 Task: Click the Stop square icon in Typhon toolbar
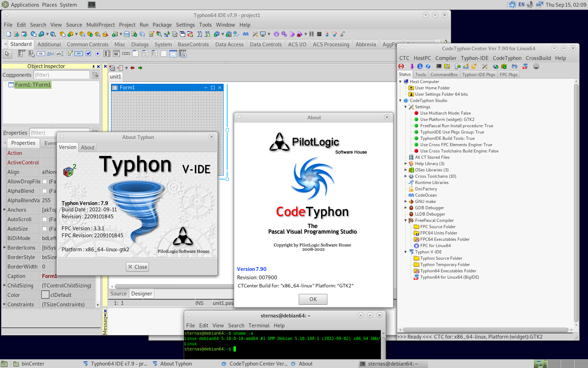(319, 34)
